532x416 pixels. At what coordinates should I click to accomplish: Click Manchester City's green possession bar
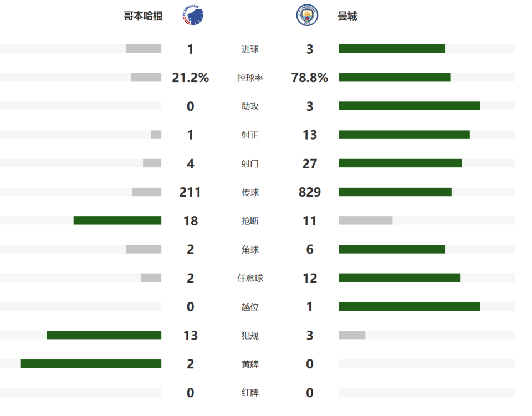coord(395,78)
